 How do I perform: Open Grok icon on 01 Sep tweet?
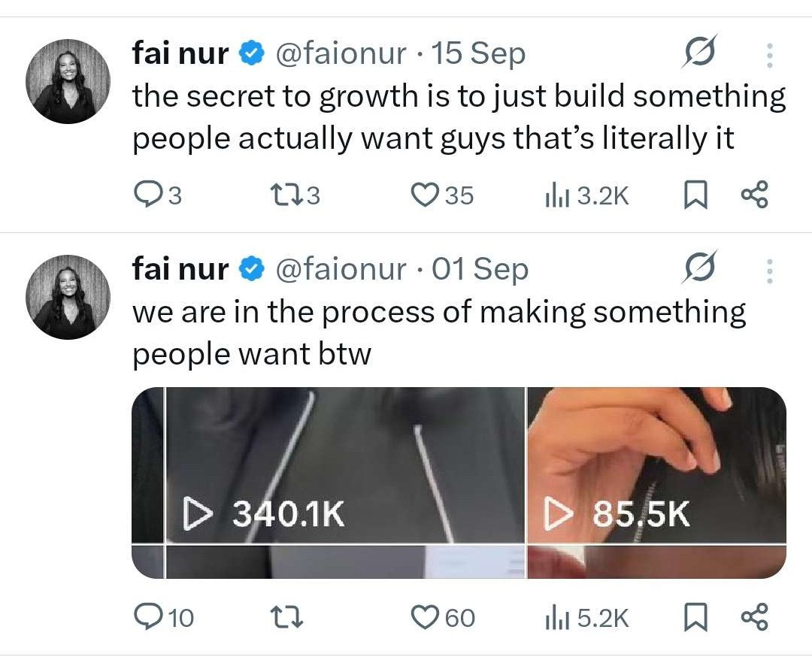pyautogui.click(x=700, y=267)
